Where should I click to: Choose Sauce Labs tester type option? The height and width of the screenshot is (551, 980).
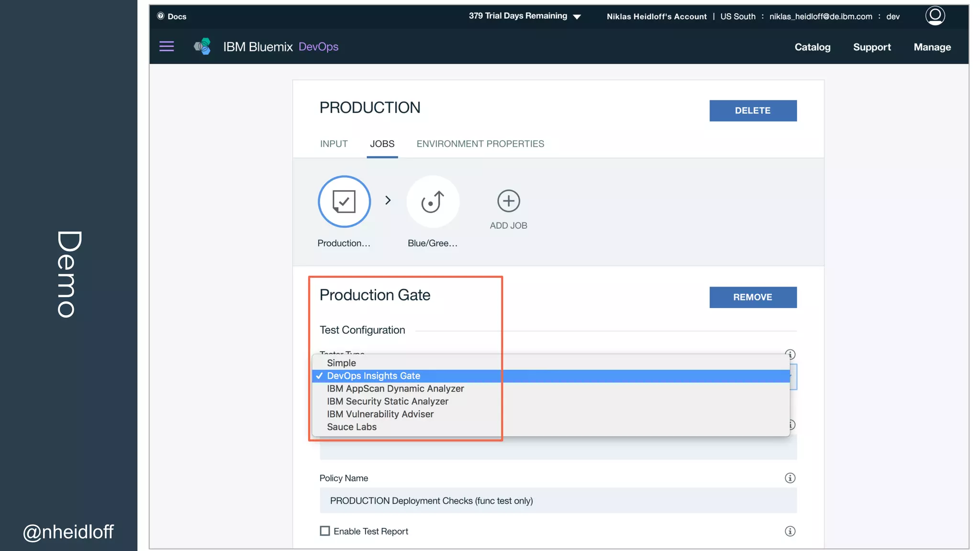pyautogui.click(x=352, y=427)
